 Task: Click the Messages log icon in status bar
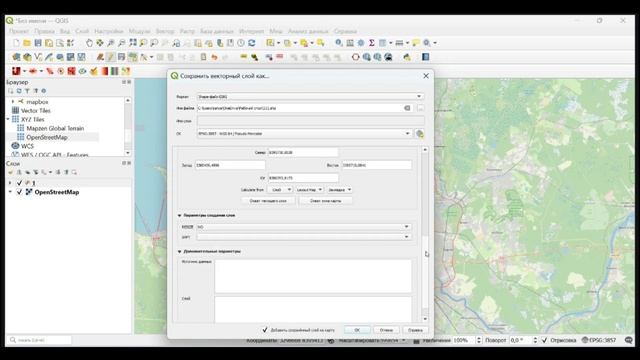pos(629,340)
